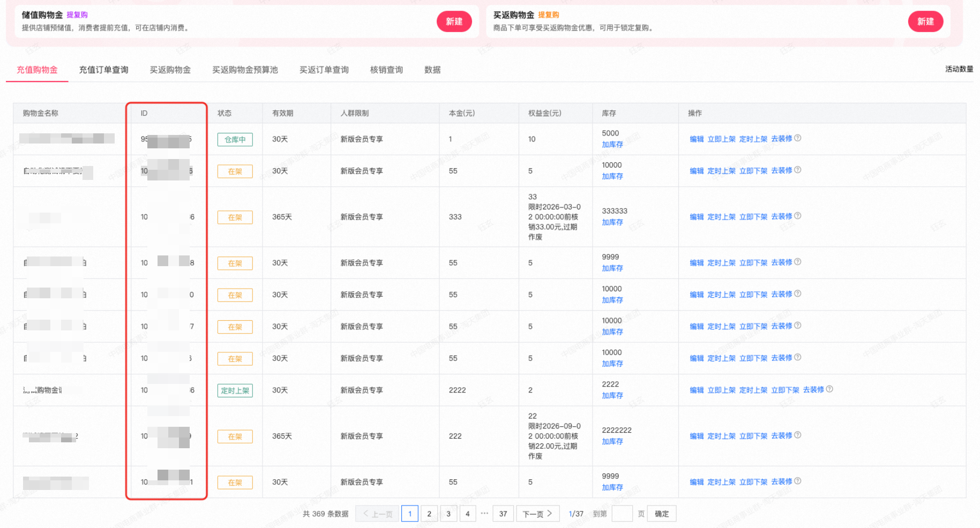
Task: Click 编辑 in the 333333 stock row
Action: 697,217
